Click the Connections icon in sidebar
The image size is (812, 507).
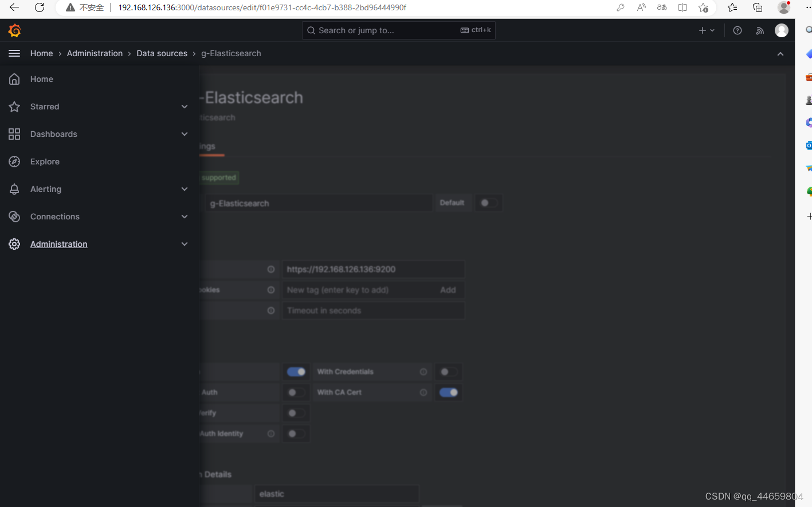pos(14,217)
